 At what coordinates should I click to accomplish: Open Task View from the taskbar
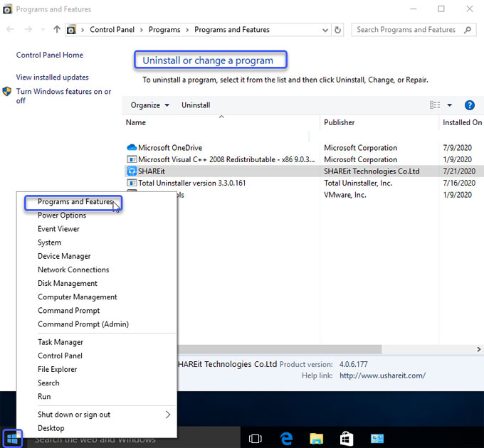255,439
